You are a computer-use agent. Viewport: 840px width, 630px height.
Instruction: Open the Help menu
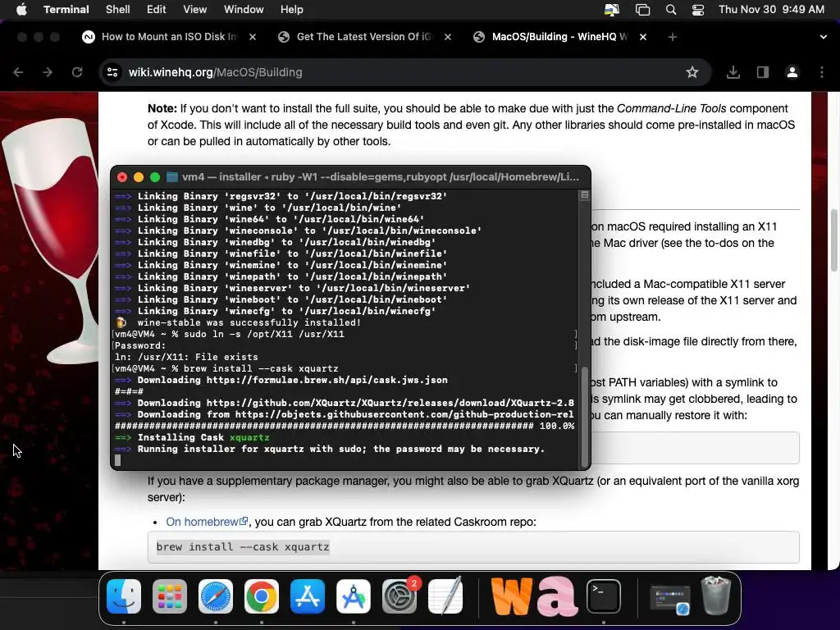292,9
